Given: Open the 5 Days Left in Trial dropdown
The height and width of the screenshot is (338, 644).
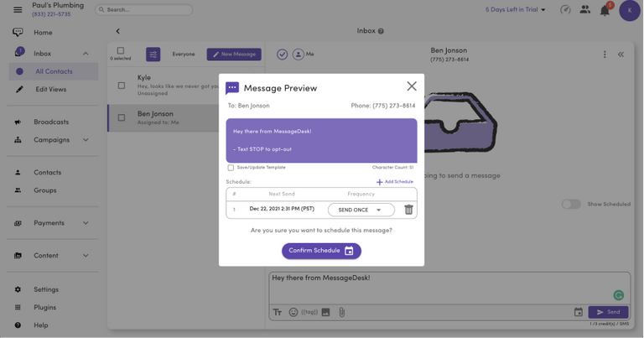Looking at the screenshot, I should tap(516, 9).
